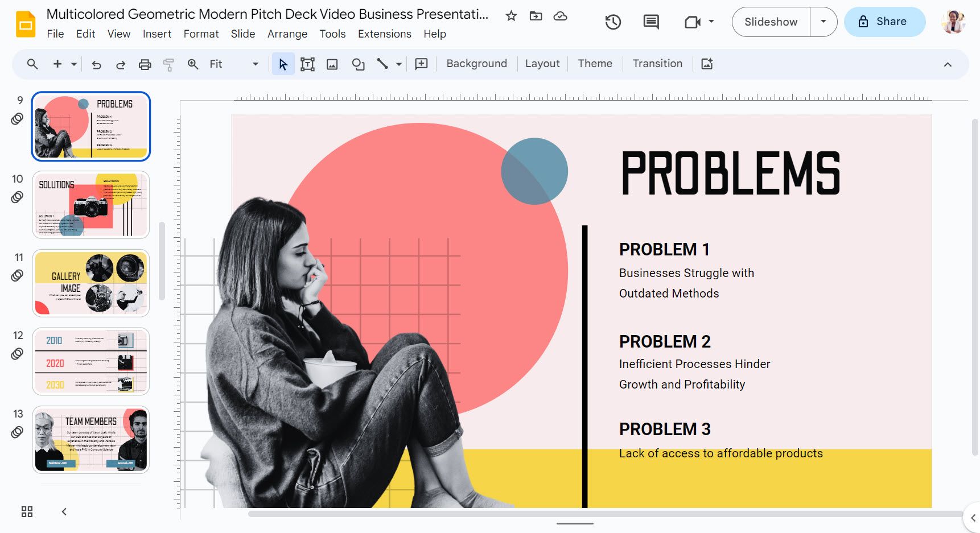Click the undo arrow in toolbar
The width and height of the screenshot is (980, 533).
tap(96, 64)
